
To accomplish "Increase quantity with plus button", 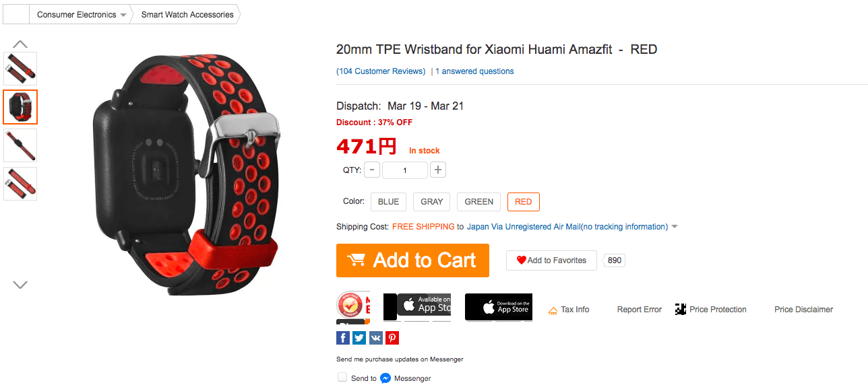I will [x=438, y=170].
